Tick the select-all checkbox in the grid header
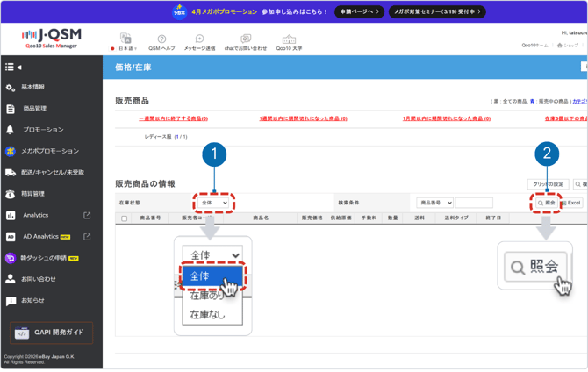Viewport: 588px width, 372px height. [x=125, y=218]
